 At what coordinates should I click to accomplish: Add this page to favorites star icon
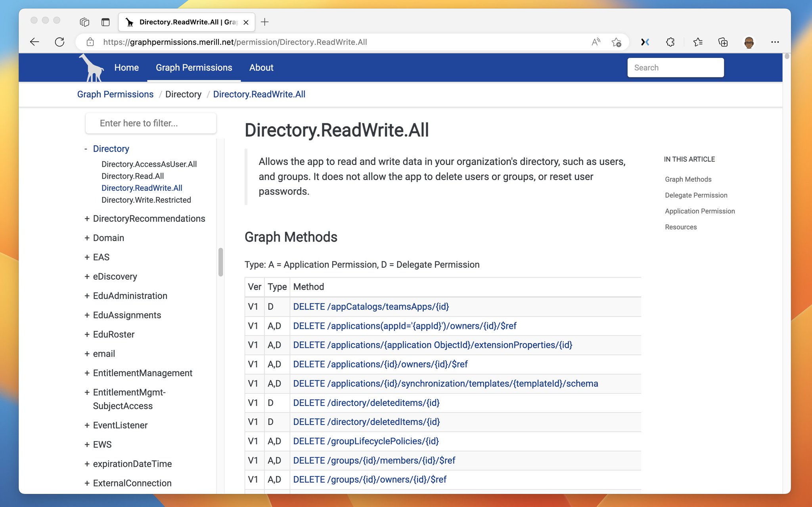616,42
